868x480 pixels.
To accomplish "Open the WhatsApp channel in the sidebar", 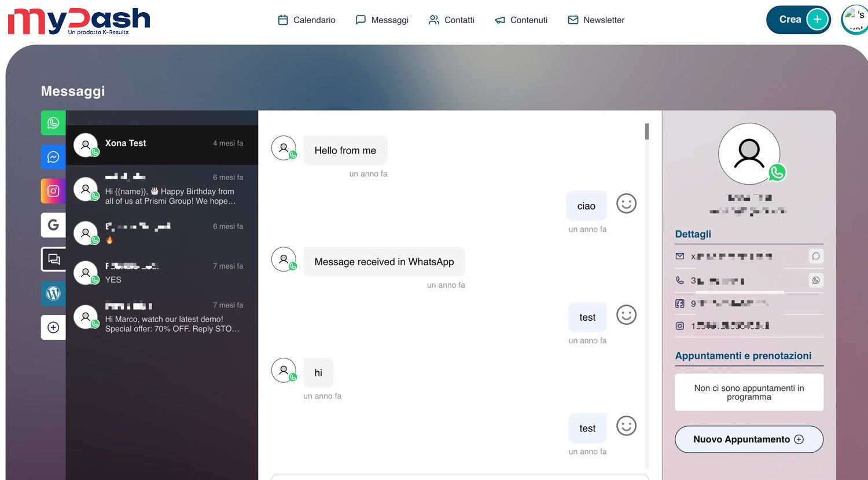I will 53,123.
